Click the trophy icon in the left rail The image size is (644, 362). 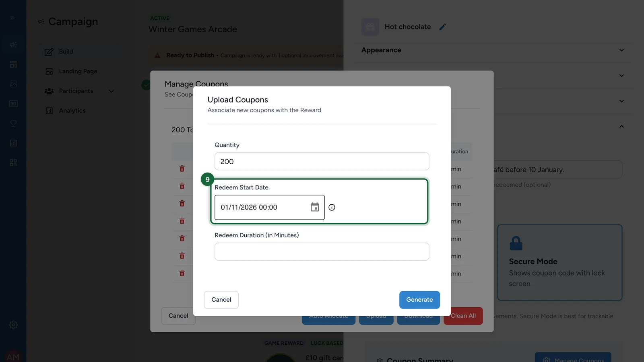13,123
